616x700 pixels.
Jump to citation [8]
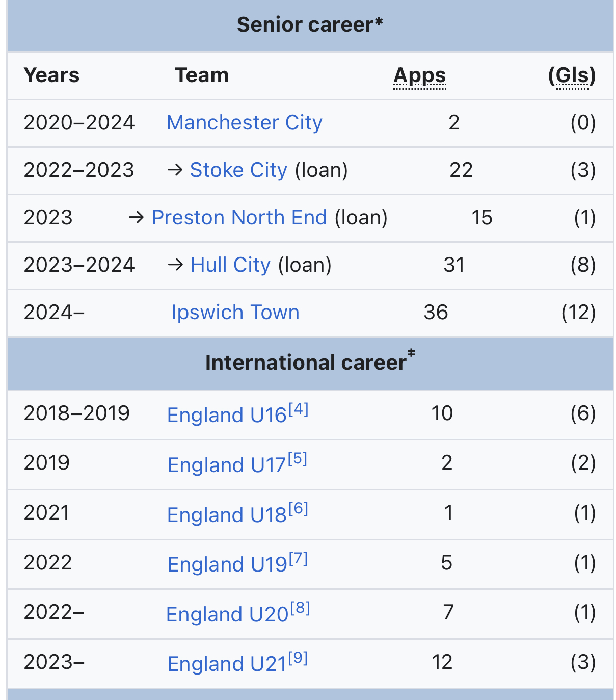(x=300, y=608)
